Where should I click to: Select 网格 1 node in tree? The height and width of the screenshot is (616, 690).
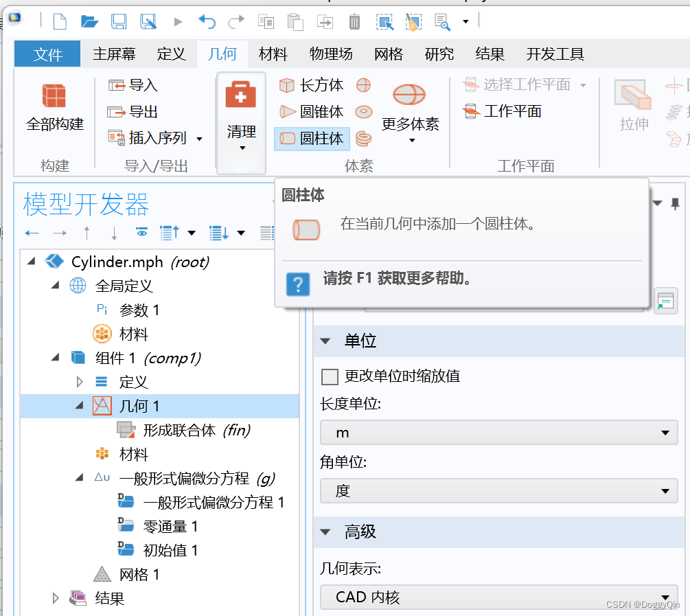click(x=139, y=574)
